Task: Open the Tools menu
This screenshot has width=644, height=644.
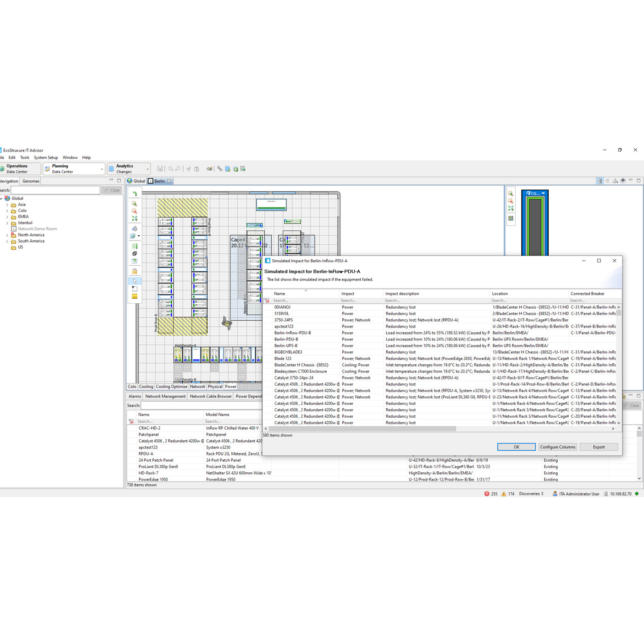Action: tap(25, 158)
